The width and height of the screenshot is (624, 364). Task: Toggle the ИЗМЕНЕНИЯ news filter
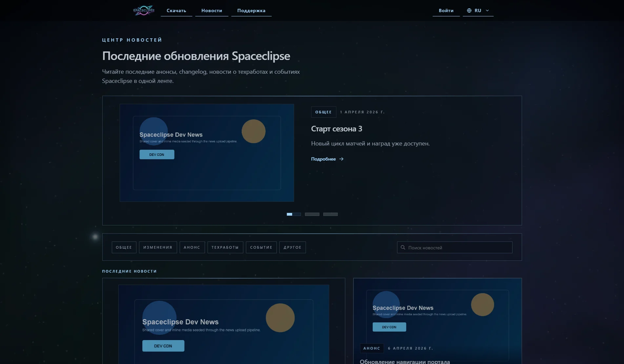pos(158,247)
